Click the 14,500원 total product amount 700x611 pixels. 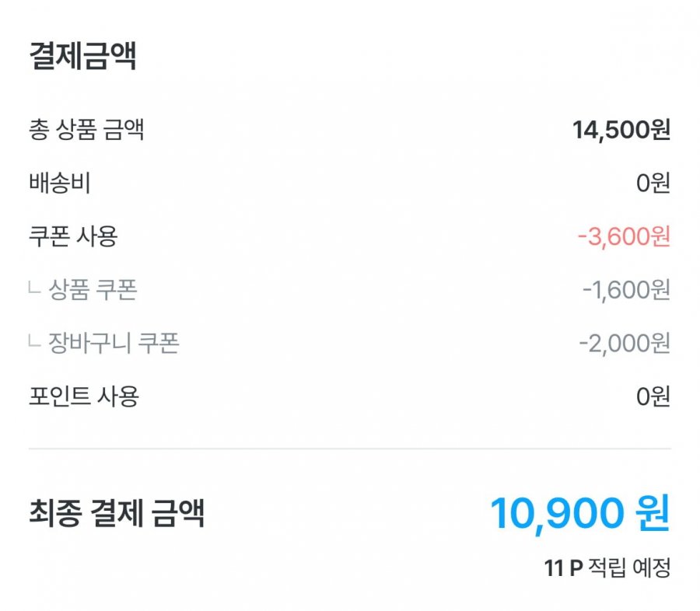pos(621,130)
